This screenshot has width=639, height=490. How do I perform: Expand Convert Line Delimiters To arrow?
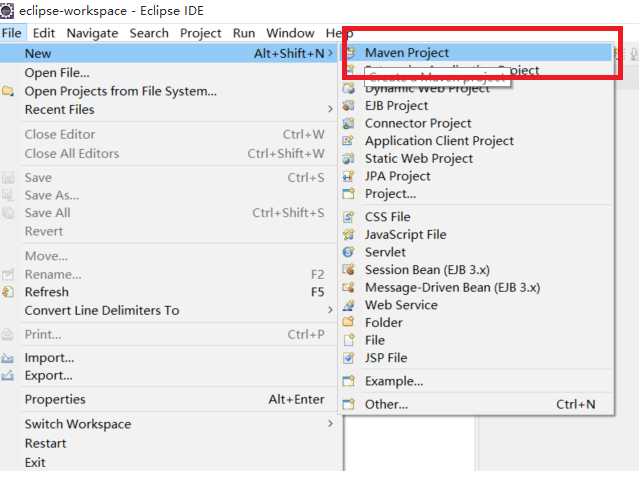point(330,310)
